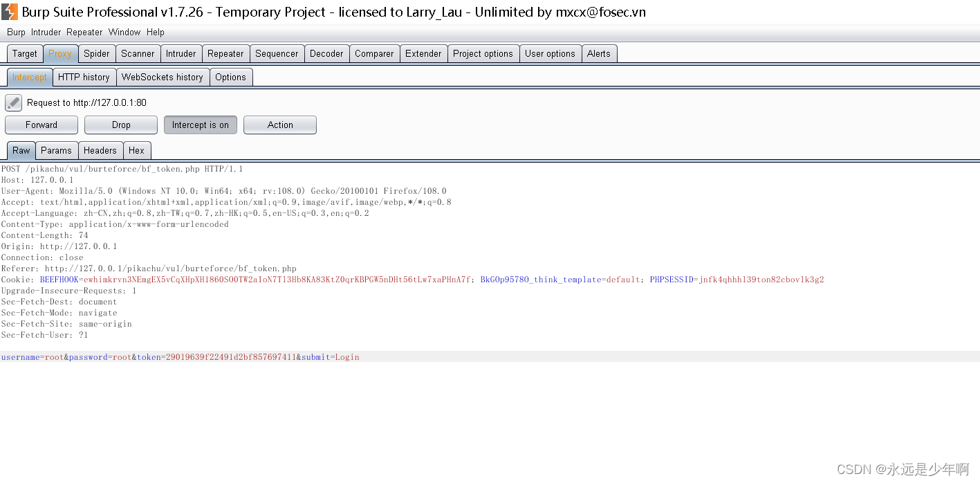Drop the intercepted request
This screenshot has height=483, width=980.
[x=121, y=125]
